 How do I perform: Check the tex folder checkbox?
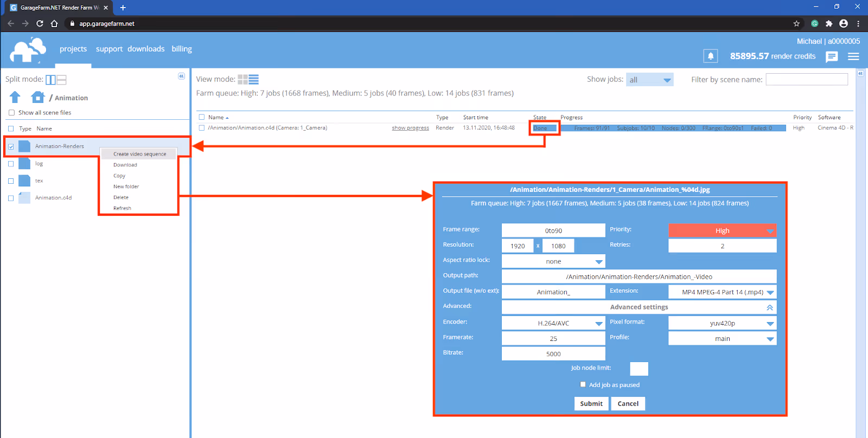(x=11, y=181)
